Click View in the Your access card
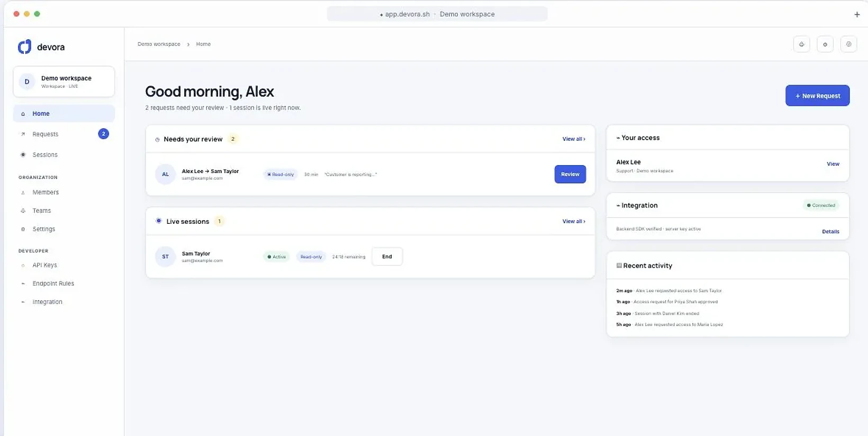 click(x=833, y=164)
